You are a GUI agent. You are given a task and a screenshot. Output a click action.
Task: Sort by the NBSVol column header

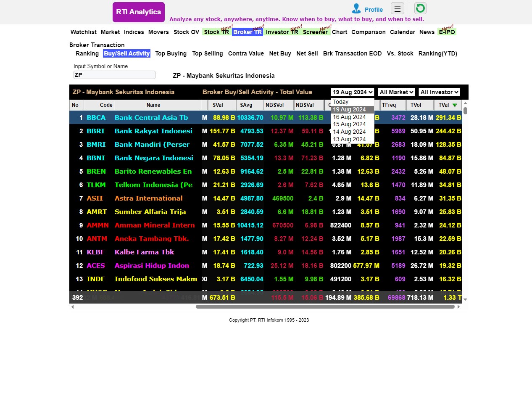[279, 105]
